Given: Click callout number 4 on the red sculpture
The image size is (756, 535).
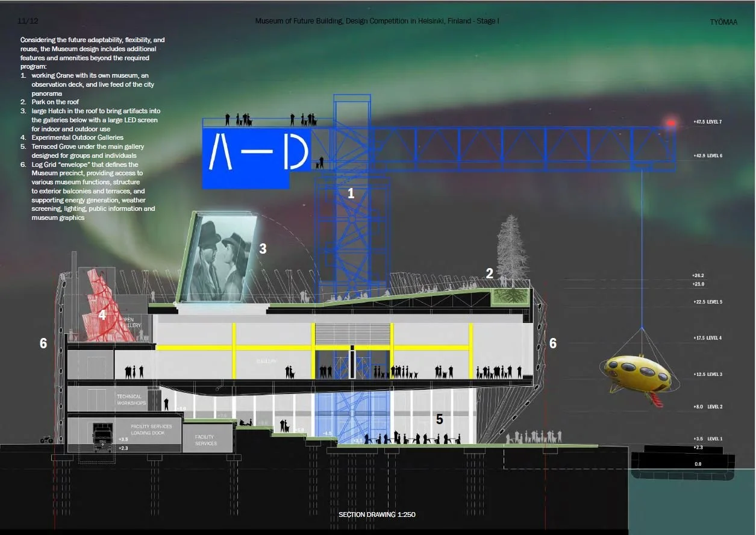Looking at the screenshot, I should [x=102, y=314].
